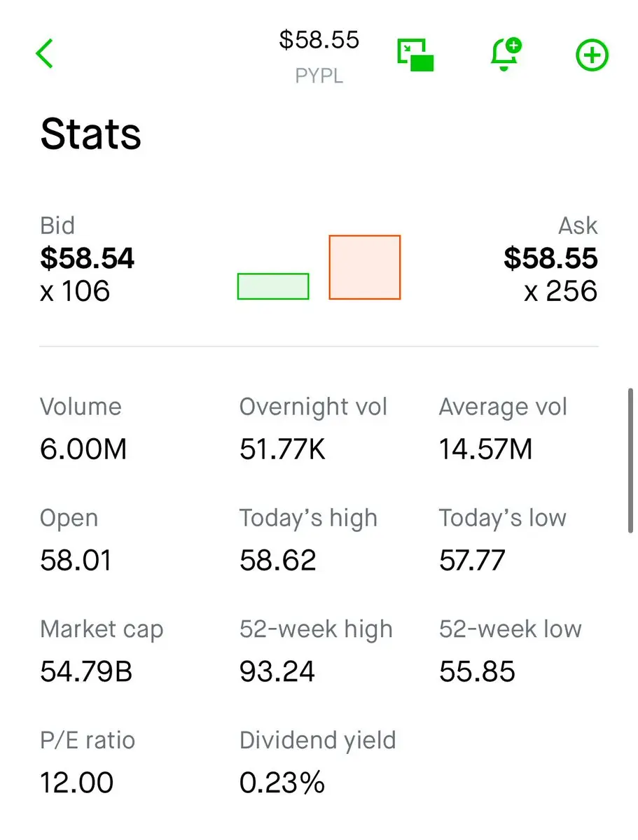Tap the PYPL ticker in header
The image size is (638, 840).
click(x=319, y=76)
